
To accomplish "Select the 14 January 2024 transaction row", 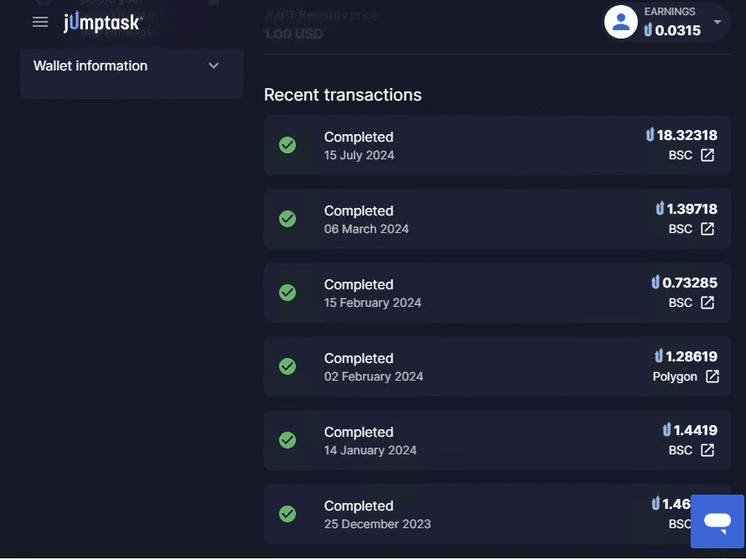I will [497, 440].
